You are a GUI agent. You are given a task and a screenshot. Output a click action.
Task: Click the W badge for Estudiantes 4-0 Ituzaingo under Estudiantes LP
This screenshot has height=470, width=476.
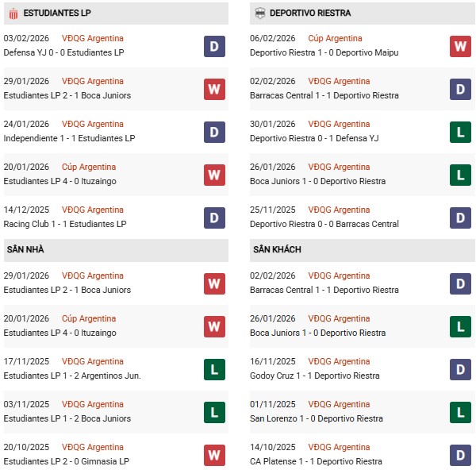pyautogui.click(x=214, y=175)
